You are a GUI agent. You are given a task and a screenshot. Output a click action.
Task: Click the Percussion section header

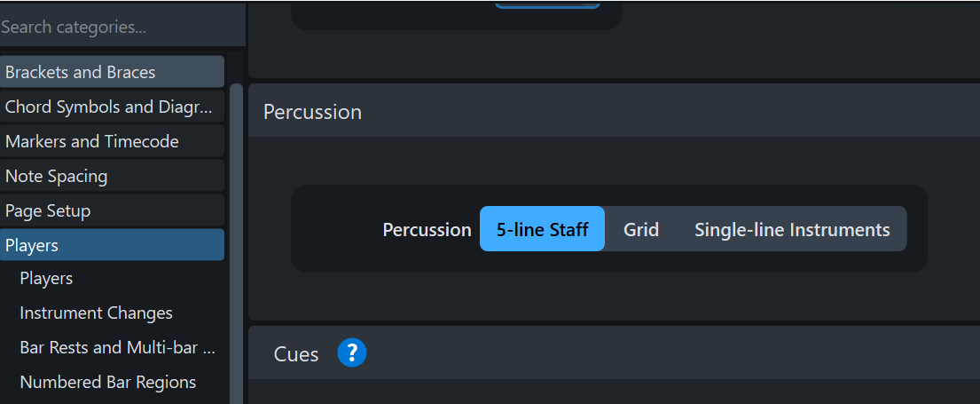click(x=313, y=112)
